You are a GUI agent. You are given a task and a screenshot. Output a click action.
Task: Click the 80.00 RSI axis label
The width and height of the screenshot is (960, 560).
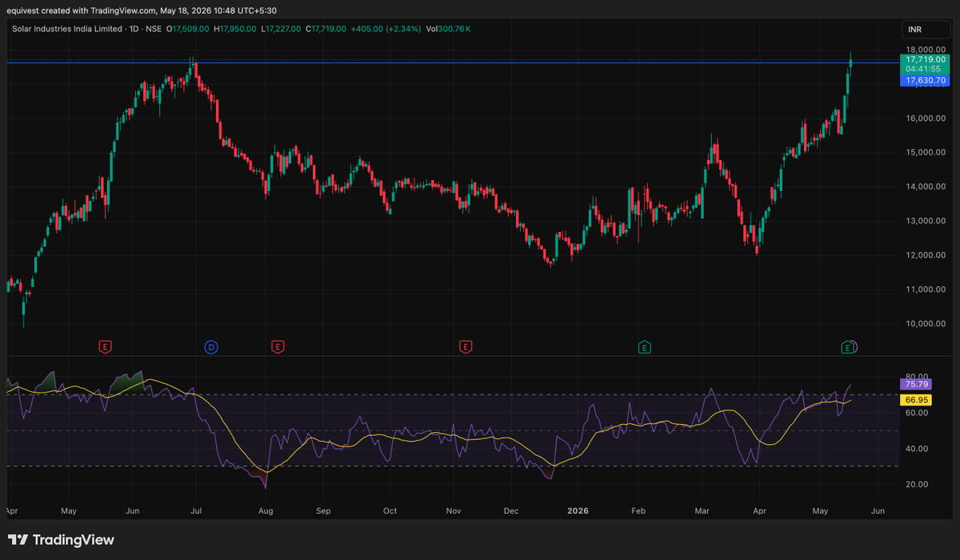click(916, 377)
